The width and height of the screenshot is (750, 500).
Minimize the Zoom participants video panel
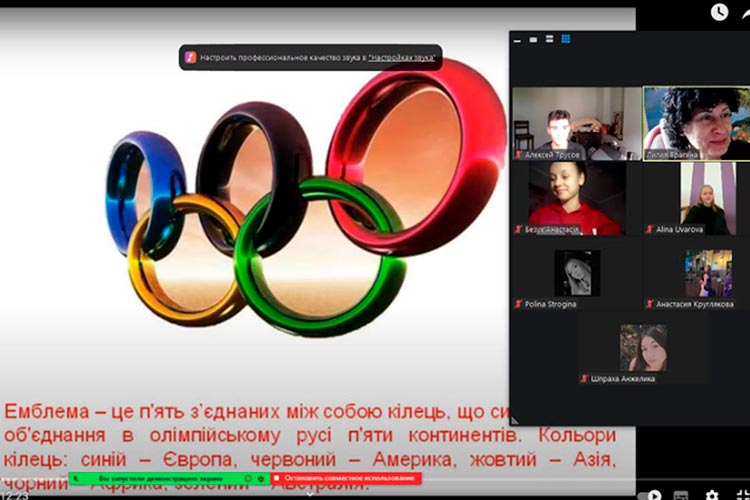(517, 40)
